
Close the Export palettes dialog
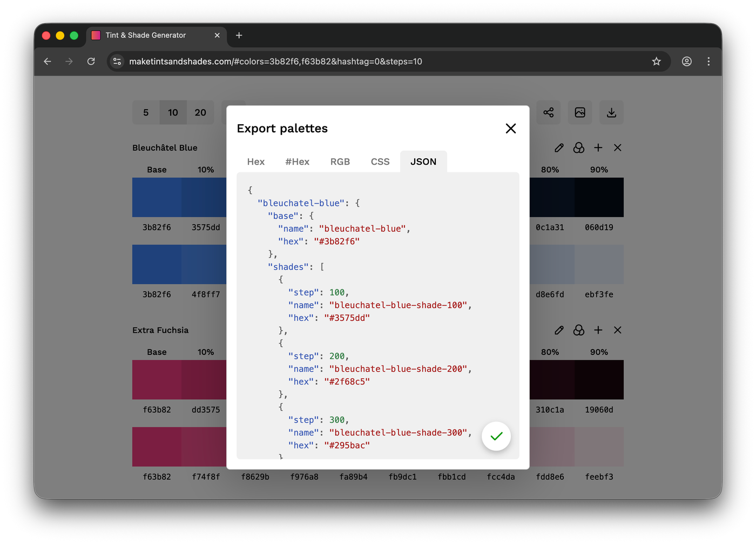(511, 129)
